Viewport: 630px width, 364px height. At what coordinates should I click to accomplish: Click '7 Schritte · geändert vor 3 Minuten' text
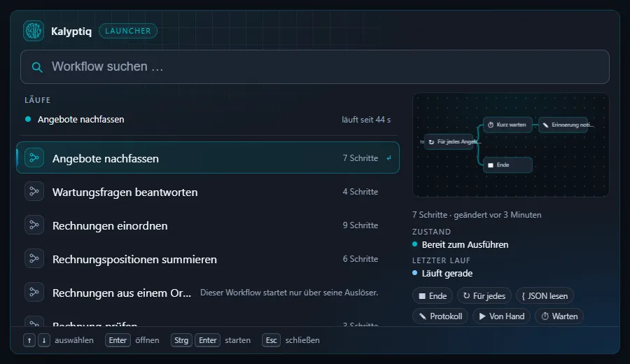[477, 214]
